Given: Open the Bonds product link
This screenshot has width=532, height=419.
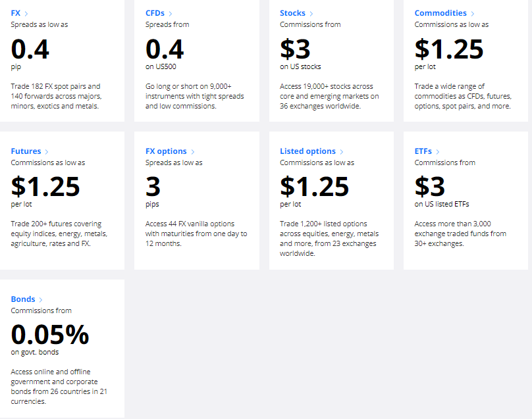Looking at the screenshot, I should pyautogui.click(x=23, y=299).
